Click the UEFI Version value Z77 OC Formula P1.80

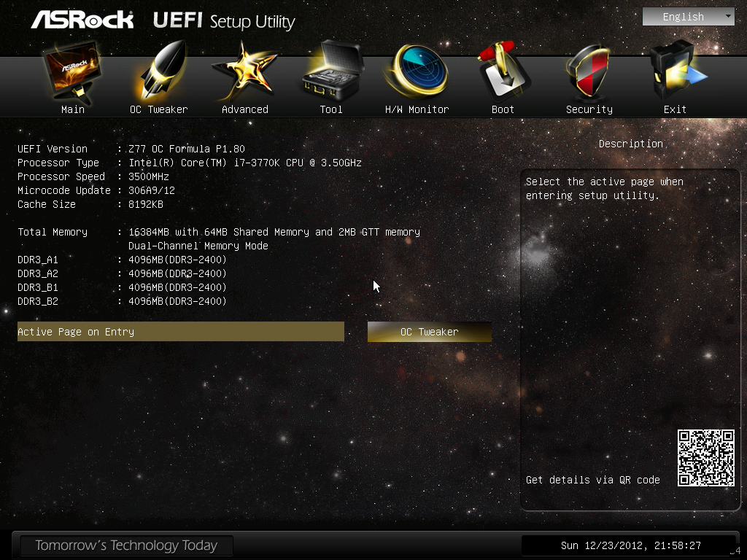coord(187,149)
